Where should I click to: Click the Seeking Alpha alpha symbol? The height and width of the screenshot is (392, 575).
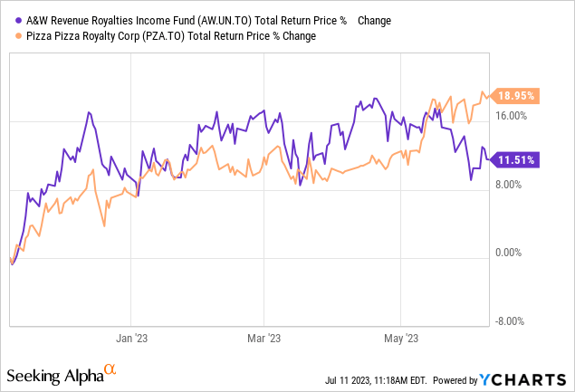tap(110, 368)
